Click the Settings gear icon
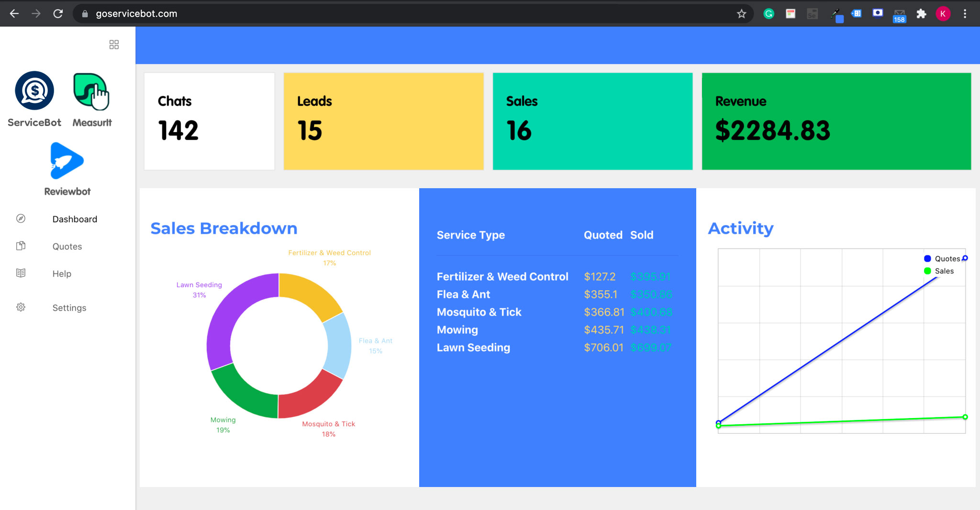This screenshot has width=980, height=510. coord(21,307)
